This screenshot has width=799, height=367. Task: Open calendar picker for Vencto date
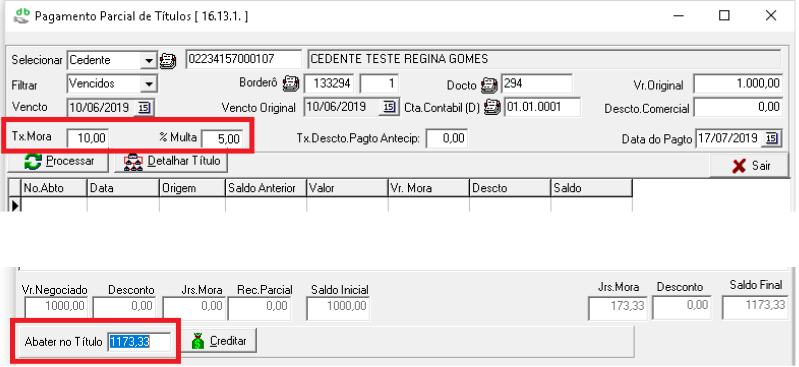(144, 108)
